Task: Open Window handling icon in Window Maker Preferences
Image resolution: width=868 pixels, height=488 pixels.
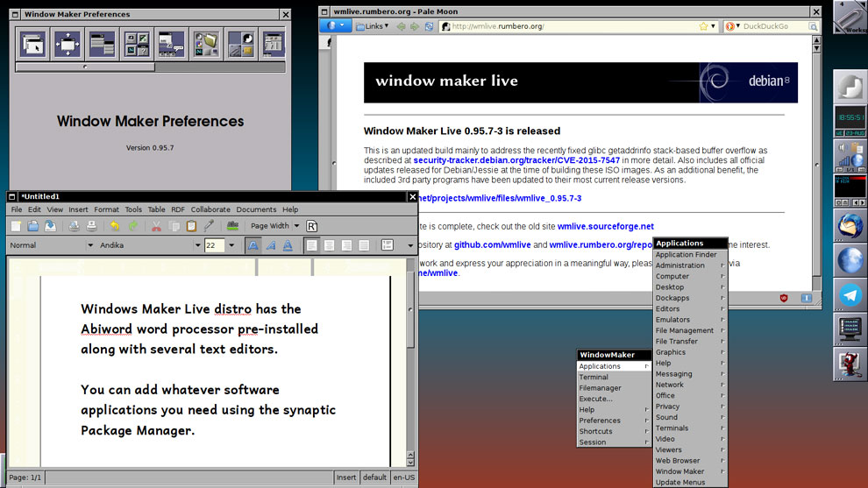Action: point(68,45)
